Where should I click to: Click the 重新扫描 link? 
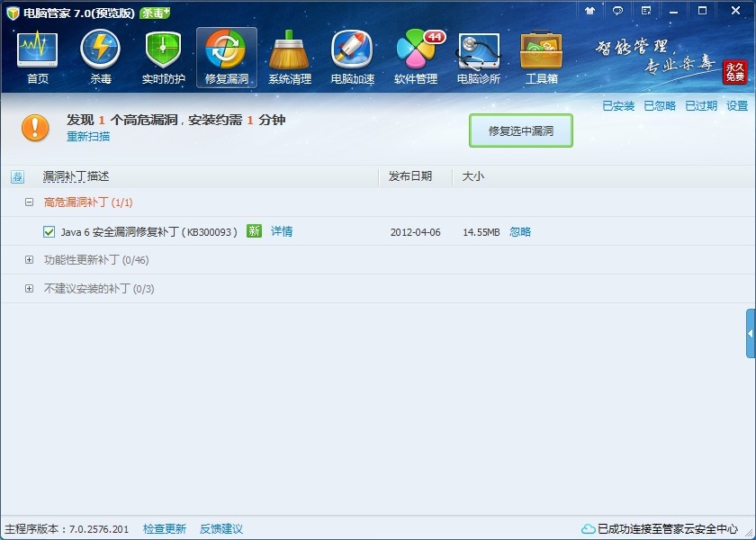88,137
